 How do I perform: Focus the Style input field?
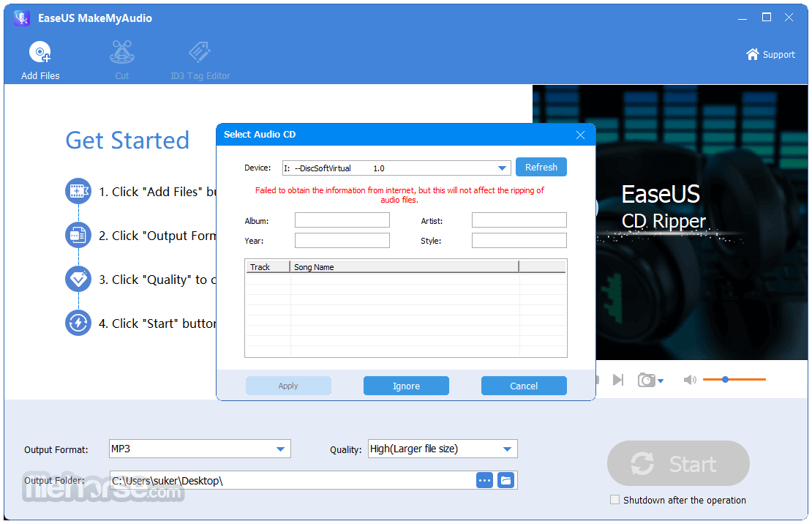[519, 241]
